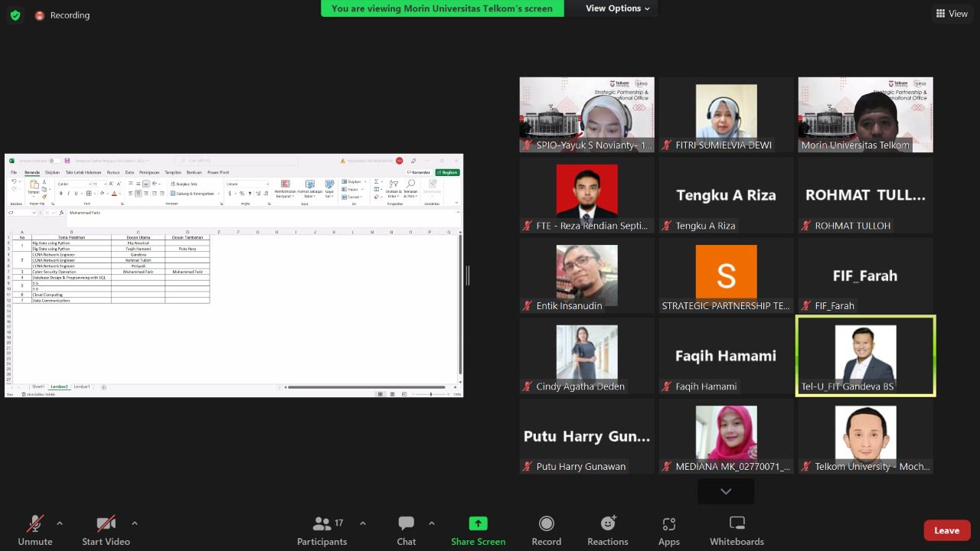The width and height of the screenshot is (980, 551).
Task: Select the Tel-U_FIT Gandeva BS video tile
Action: (x=865, y=356)
